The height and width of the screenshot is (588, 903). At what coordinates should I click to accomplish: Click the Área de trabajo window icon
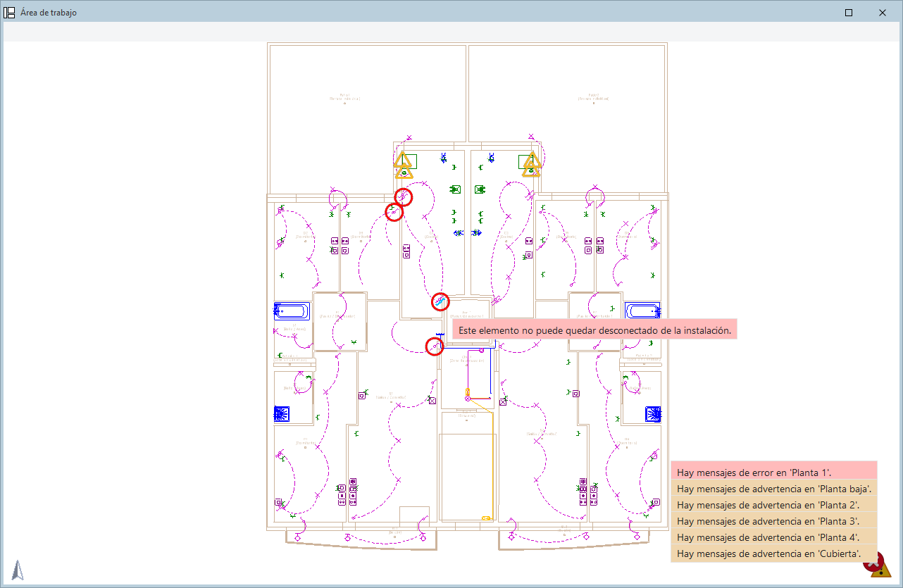(10, 13)
